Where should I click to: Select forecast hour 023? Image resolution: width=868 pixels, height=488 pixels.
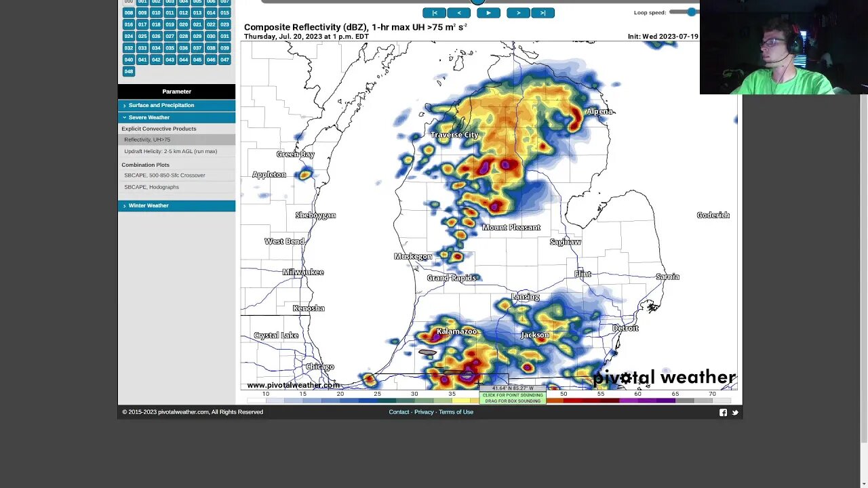pyautogui.click(x=224, y=24)
